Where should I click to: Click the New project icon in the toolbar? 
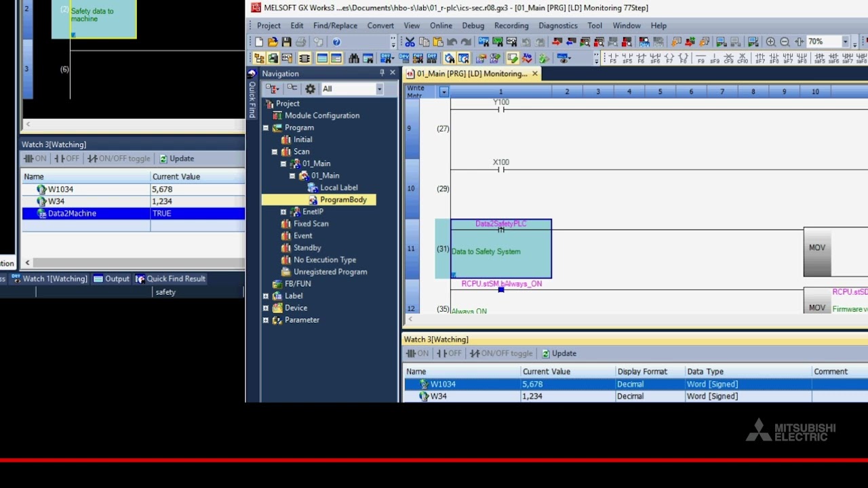pyautogui.click(x=259, y=42)
